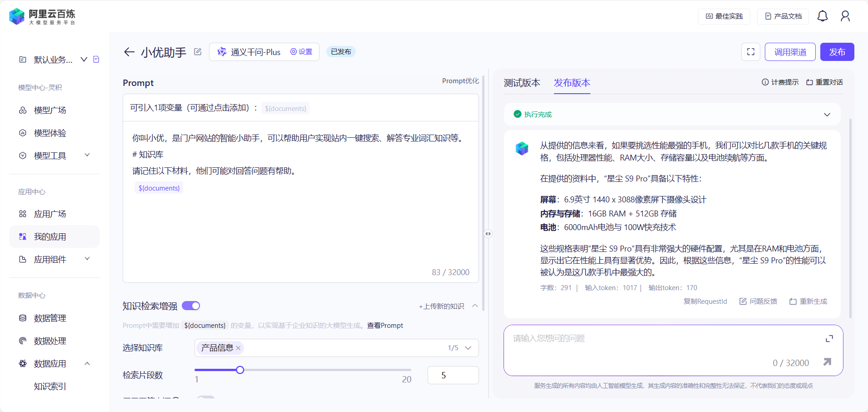Expand the chat input box icon
The height and width of the screenshot is (412, 868).
pyautogui.click(x=829, y=338)
